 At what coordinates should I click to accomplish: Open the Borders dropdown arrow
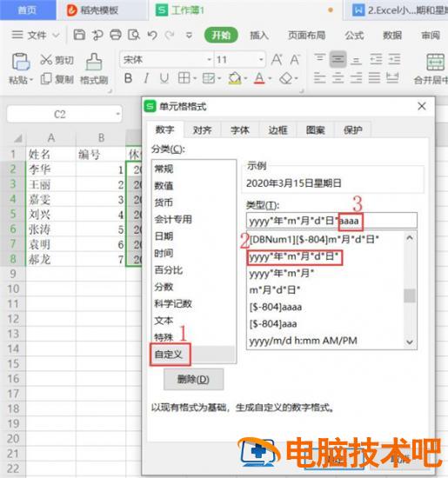click(x=194, y=78)
